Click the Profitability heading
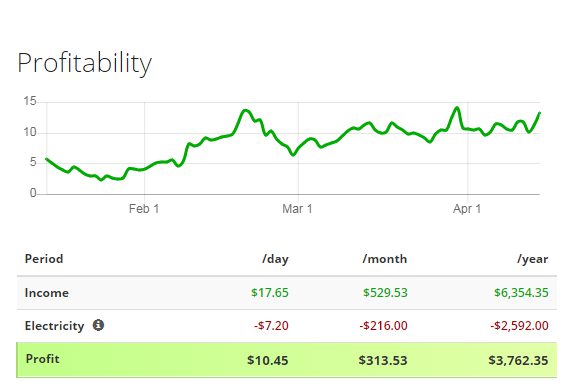 pyautogui.click(x=85, y=63)
